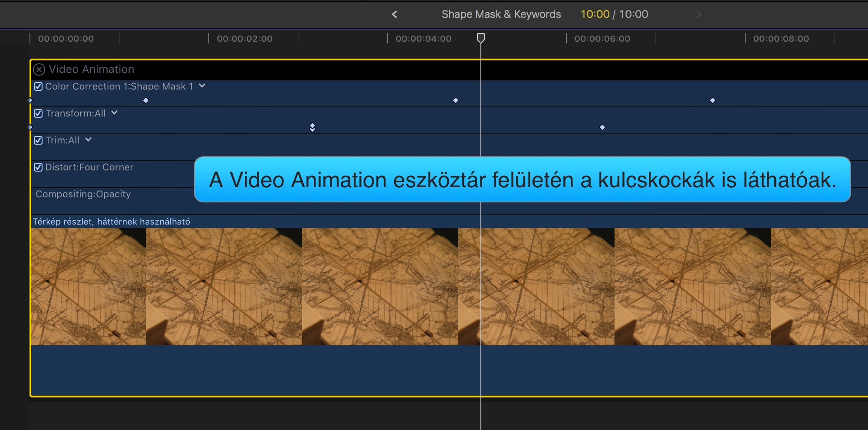Viewport: 868px width, 430px height.
Task: Select the first map filmstrip thumbnail
Action: (89, 287)
